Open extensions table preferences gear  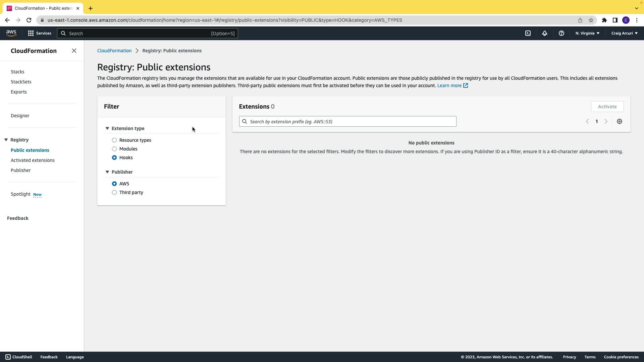pos(619,121)
